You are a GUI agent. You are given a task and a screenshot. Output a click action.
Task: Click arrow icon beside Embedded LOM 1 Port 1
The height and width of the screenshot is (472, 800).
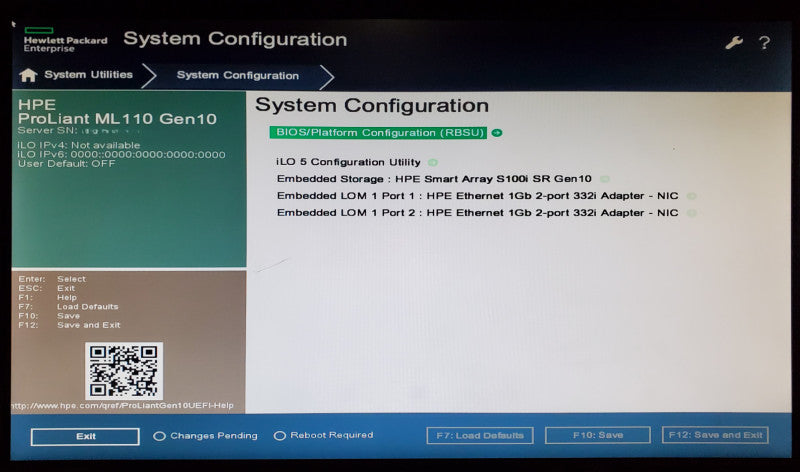(x=691, y=196)
